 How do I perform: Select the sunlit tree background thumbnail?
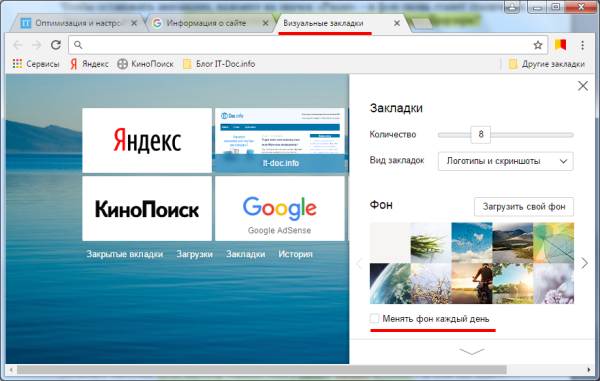[513, 283]
